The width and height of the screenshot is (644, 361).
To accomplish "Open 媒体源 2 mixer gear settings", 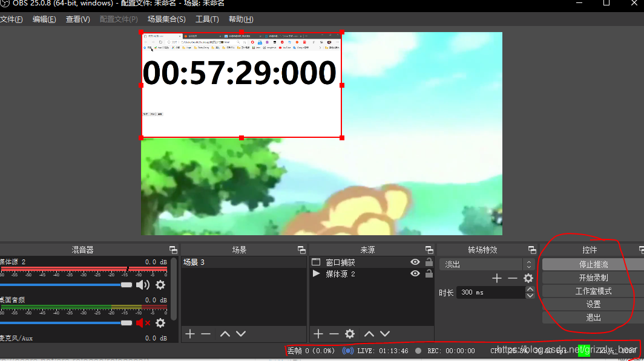I will pos(160,285).
